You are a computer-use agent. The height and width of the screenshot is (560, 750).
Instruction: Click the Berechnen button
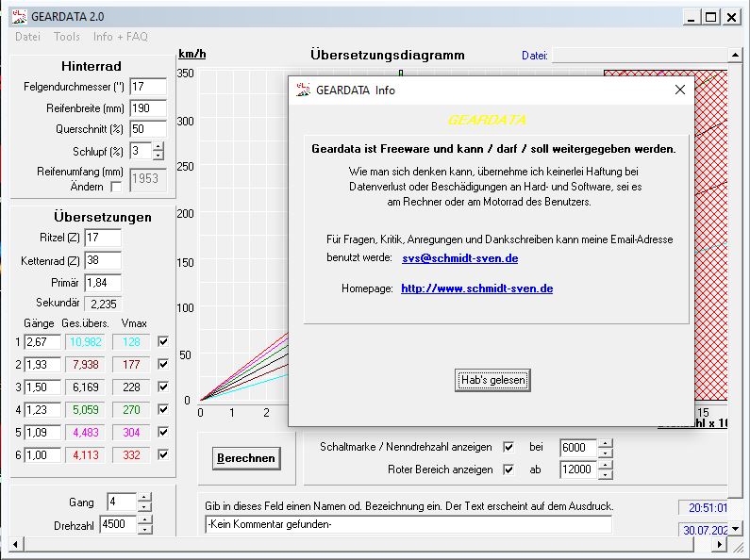pos(246,458)
